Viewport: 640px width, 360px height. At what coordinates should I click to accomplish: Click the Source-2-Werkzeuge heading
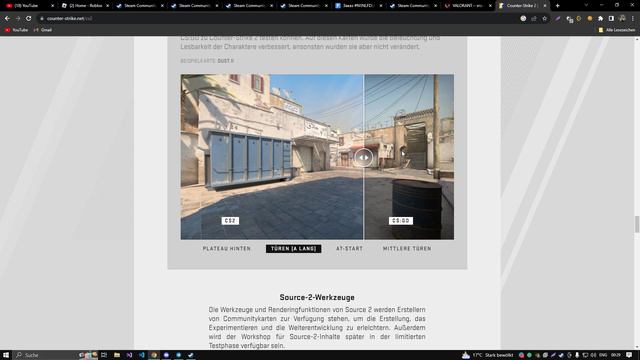[x=317, y=297]
